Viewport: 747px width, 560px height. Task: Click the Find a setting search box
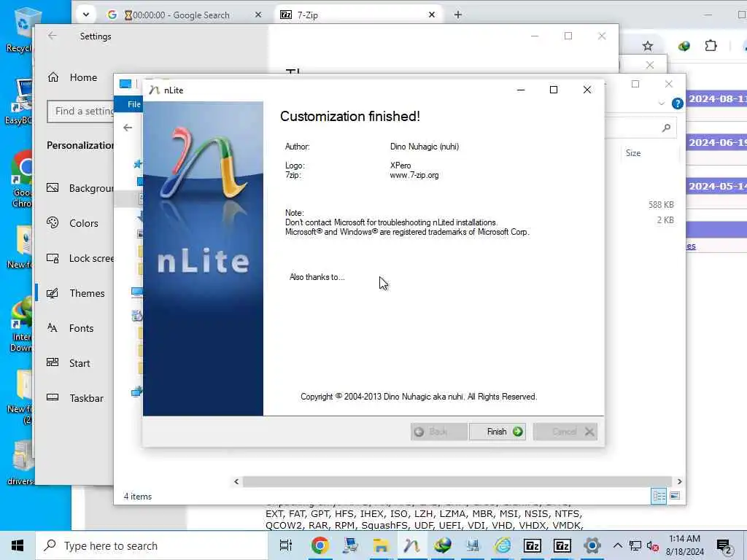[80, 111]
